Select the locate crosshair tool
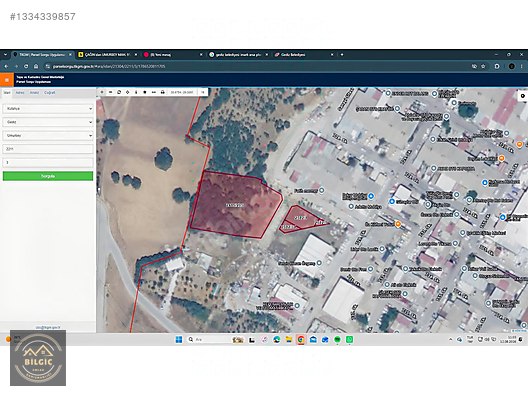The height and width of the screenshot is (396, 528). click(x=128, y=92)
